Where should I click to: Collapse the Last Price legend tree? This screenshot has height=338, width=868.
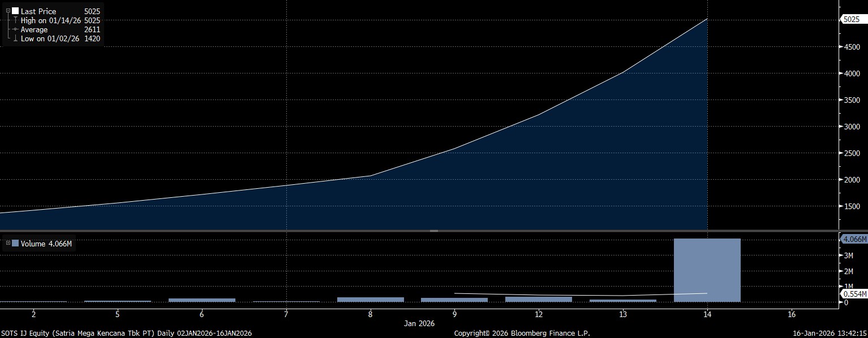tap(8, 11)
